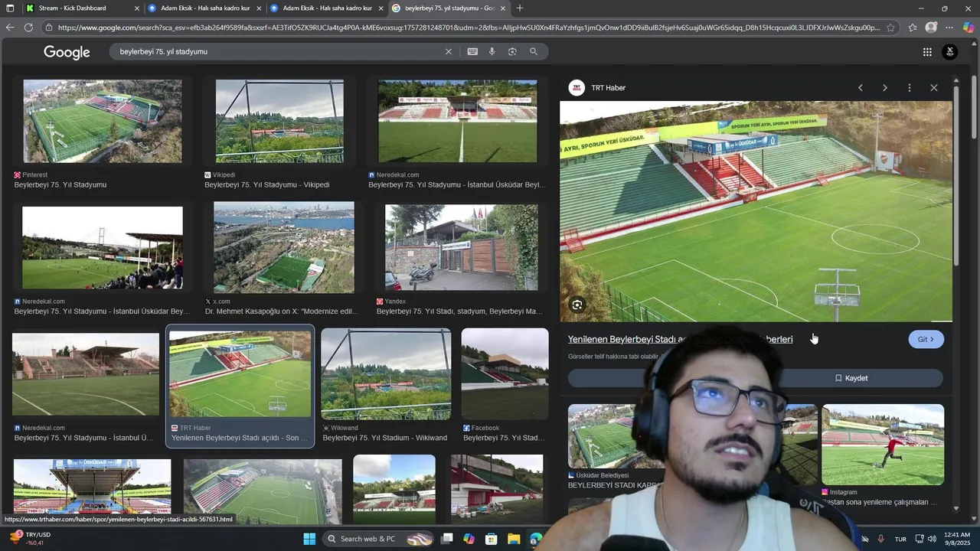Save the image with the Kaydet button

851,378
